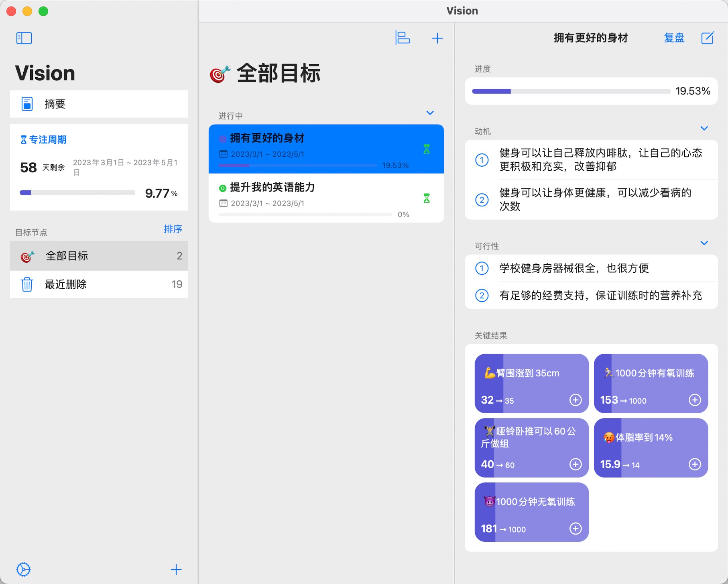Click the plus icon to add a goal
The width and height of the screenshot is (728, 584).
pos(437,38)
